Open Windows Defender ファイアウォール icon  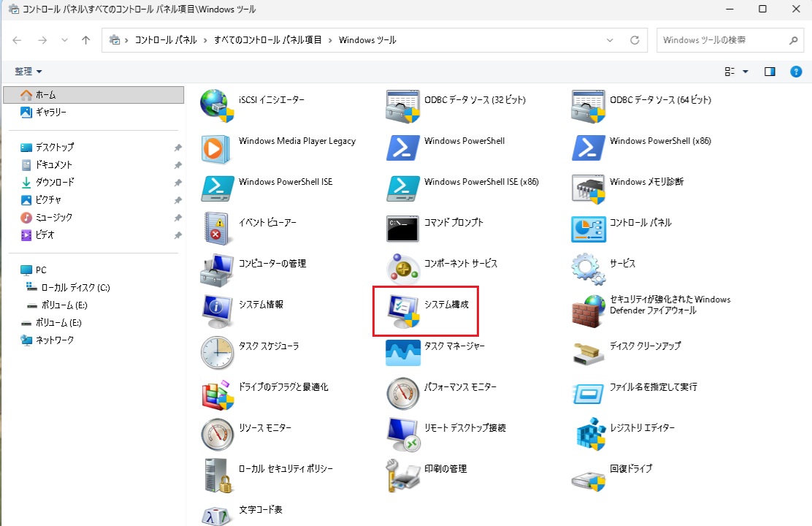589,311
